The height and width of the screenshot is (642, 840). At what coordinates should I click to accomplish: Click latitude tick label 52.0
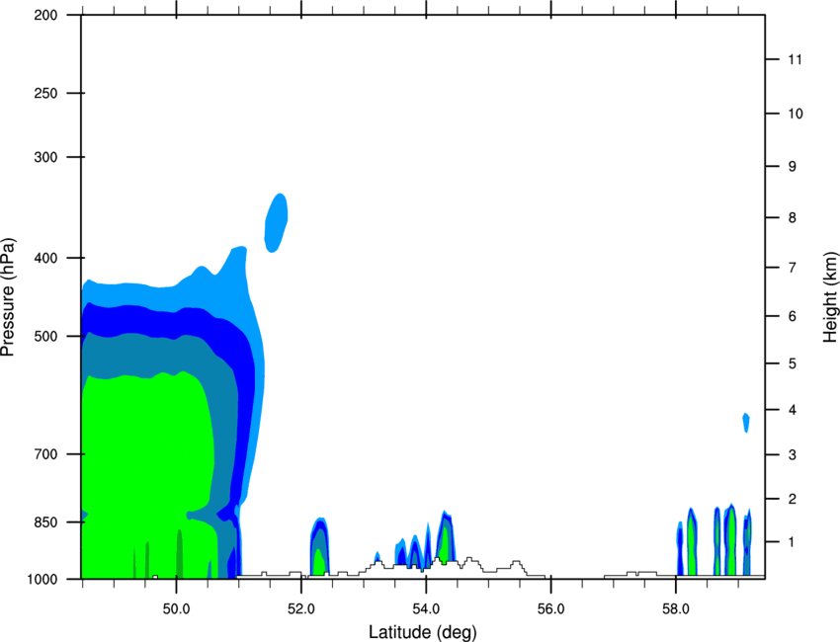coord(301,609)
